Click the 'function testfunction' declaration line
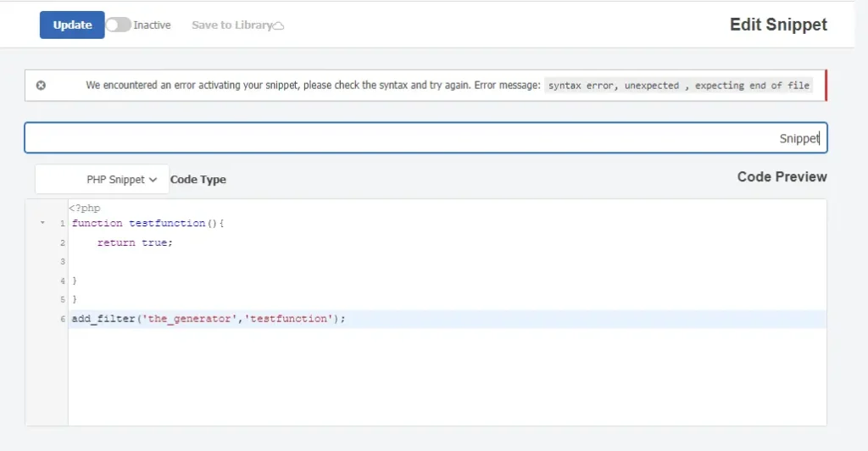Image resolution: width=868 pixels, height=451 pixels. [x=148, y=224]
